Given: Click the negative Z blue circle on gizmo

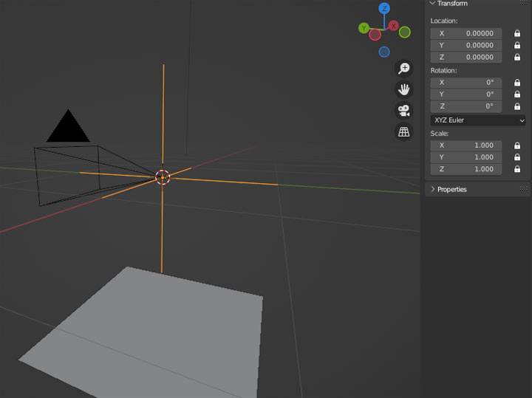Looking at the screenshot, I should tap(384, 52).
